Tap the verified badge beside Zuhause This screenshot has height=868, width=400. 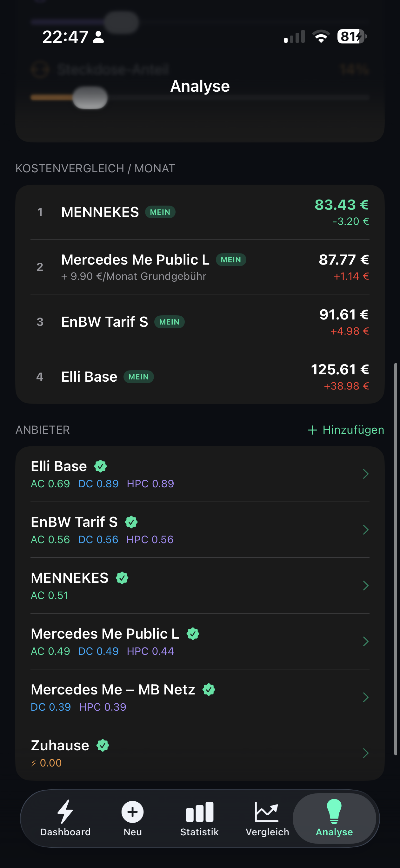pos(103,745)
